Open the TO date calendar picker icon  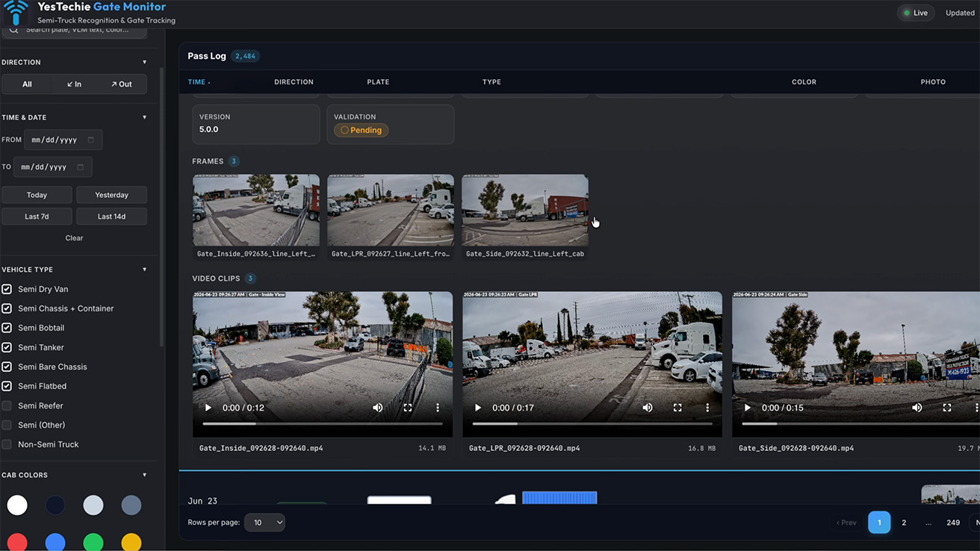81,166
